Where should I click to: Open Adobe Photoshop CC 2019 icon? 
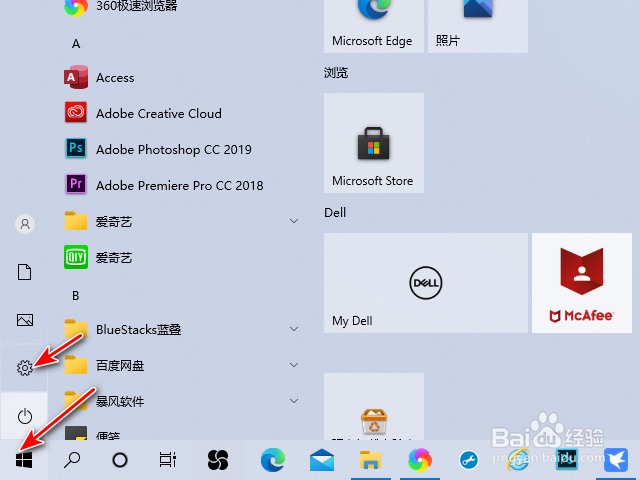pyautogui.click(x=76, y=148)
